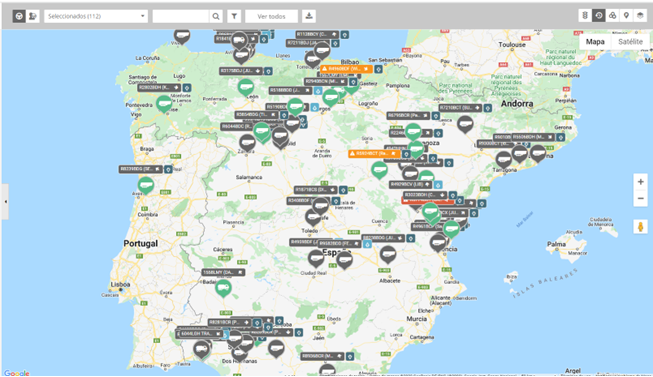Toggle the history clock map option
The image size is (653, 377).
click(599, 15)
